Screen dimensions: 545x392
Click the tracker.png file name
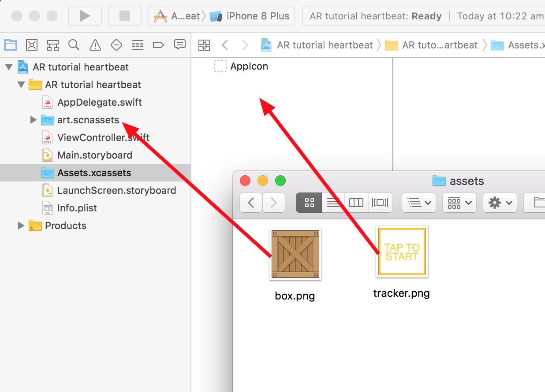point(401,293)
